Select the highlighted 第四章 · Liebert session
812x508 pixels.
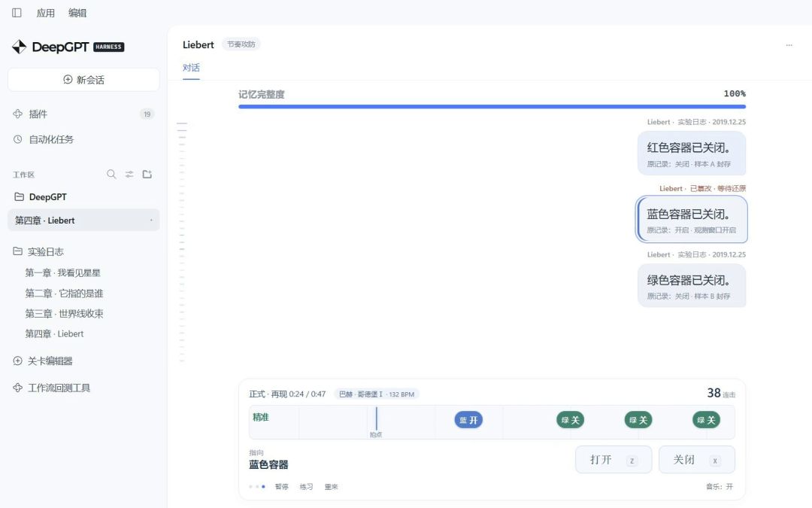pos(83,221)
